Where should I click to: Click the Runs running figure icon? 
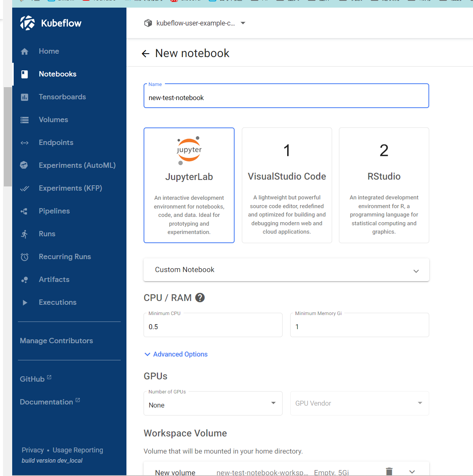coord(24,234)
